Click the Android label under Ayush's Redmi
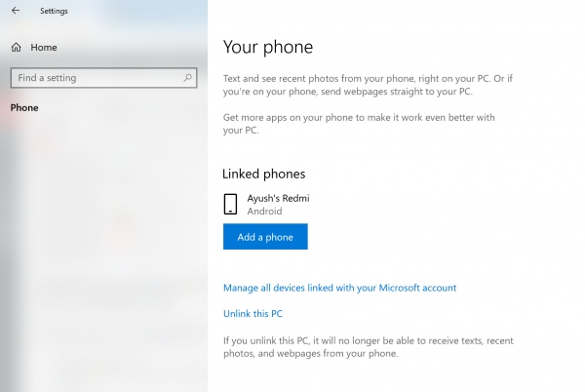Screen dimensions: 585x392 (264, 211)
